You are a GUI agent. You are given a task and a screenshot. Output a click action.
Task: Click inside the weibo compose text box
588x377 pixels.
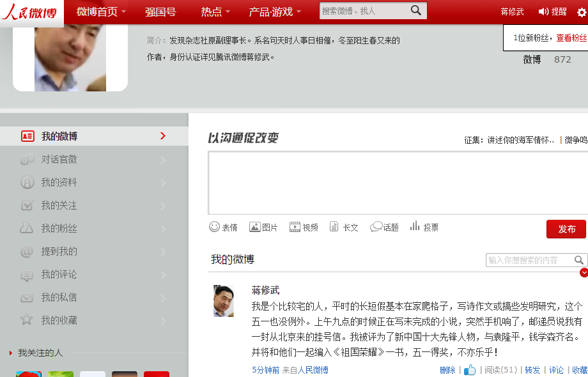[x=396, y=183]
